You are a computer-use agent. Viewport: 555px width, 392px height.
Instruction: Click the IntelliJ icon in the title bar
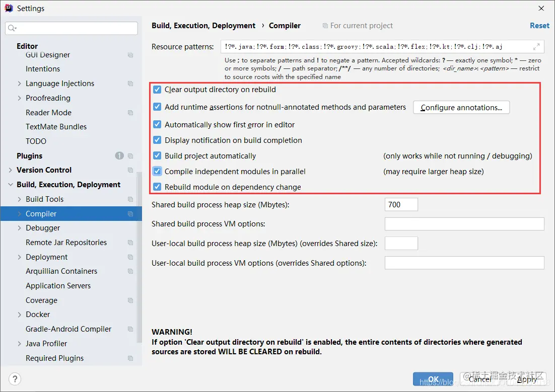click(x=9, y=8)
